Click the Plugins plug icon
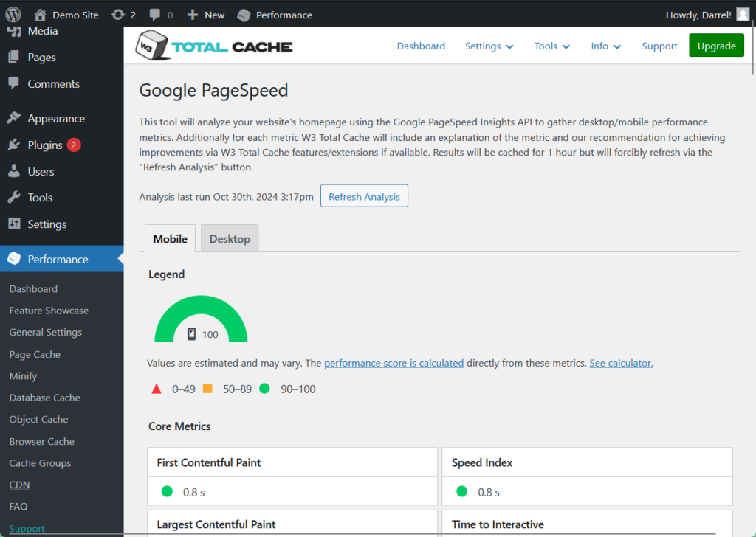 click(x=14, y=145)
